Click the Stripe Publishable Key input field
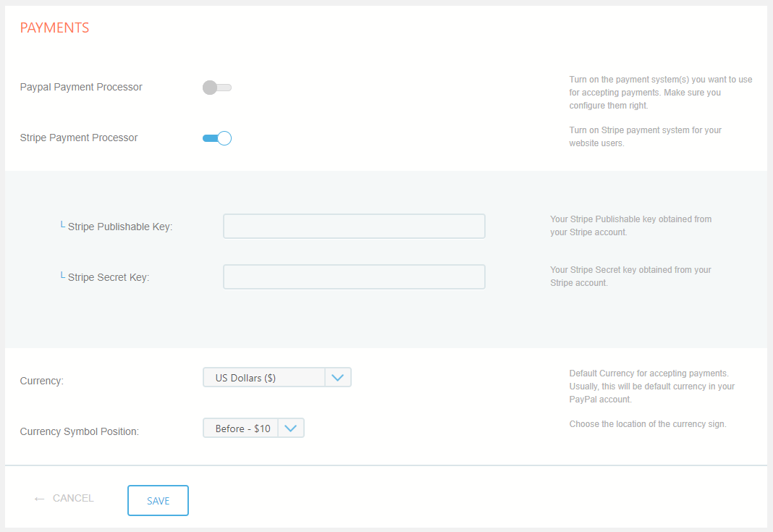This screenshot has height=532, width=773. click(354, 226)
